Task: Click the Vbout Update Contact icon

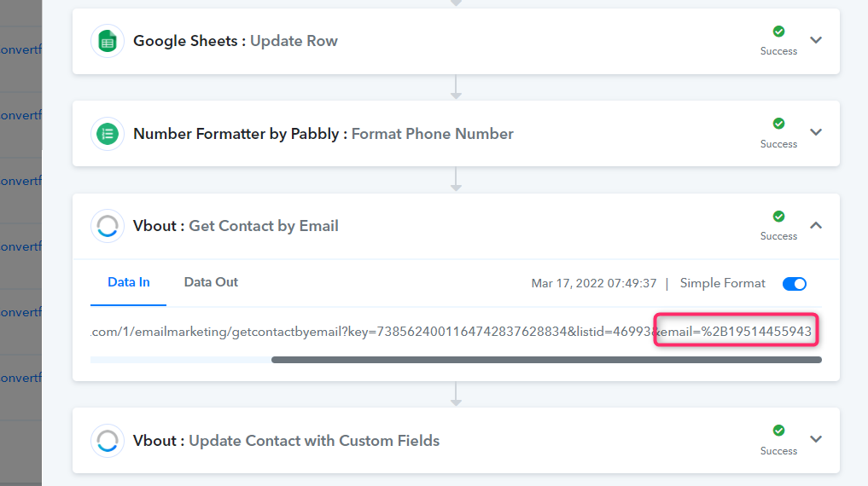Action: (x=108, y=441)
